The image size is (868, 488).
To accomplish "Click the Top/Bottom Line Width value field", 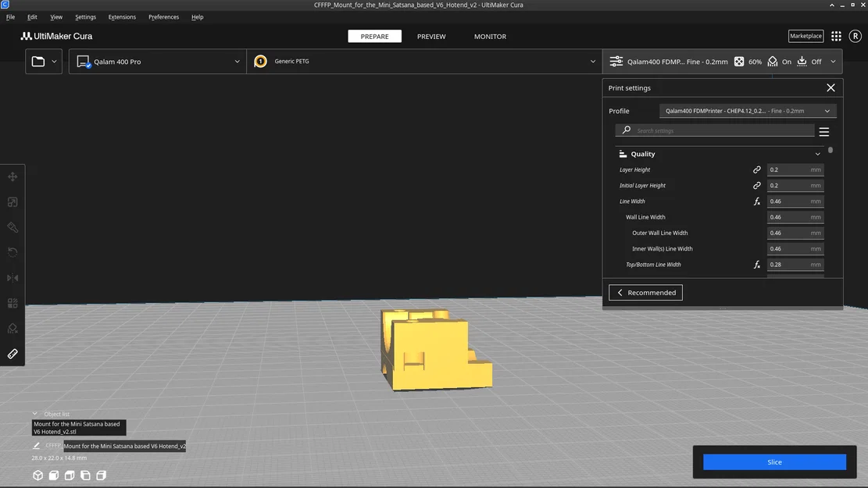I will tap(795, 265).
